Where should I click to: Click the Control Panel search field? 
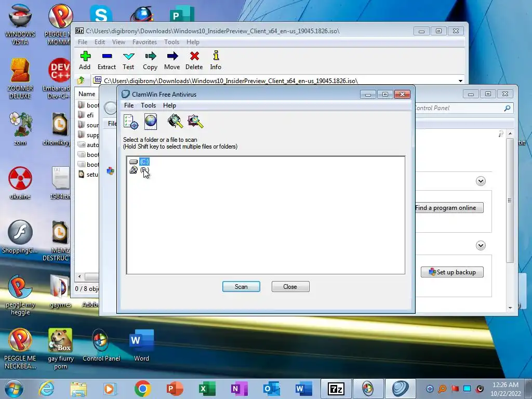coord(458,108)
